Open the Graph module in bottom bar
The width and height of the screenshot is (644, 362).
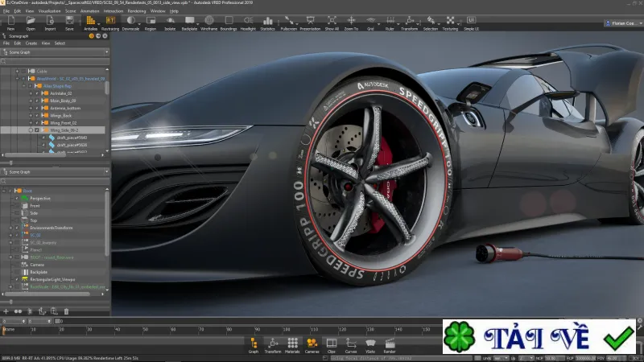point(254,346)
